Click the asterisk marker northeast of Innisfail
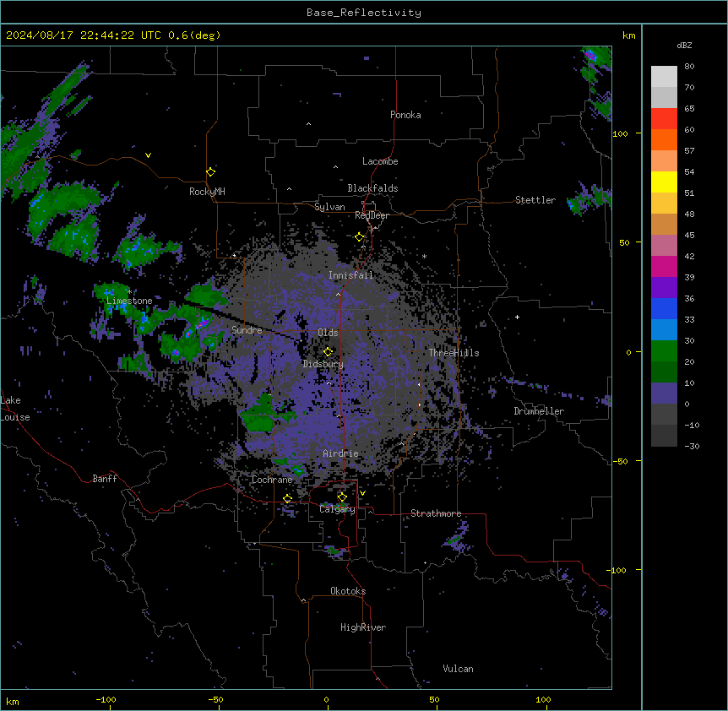The width and height of the screenshot is (728, 711). tap(424, 256)
